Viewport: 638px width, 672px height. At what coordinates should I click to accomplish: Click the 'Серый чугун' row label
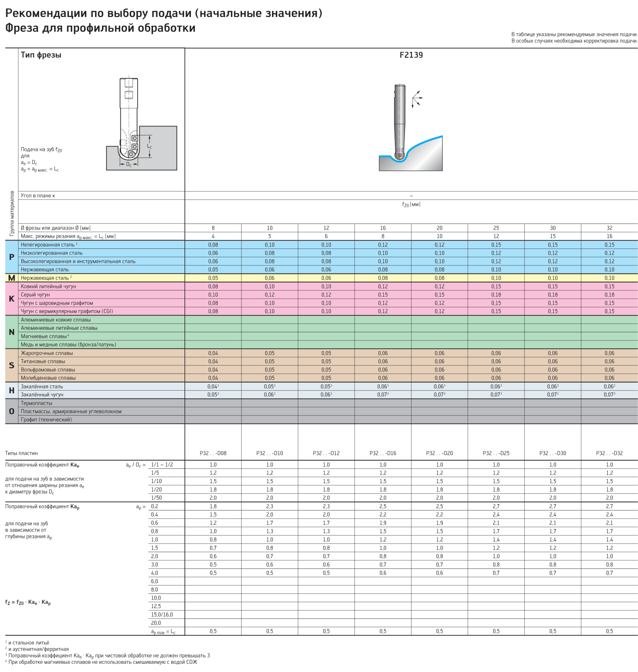[35, 295]
